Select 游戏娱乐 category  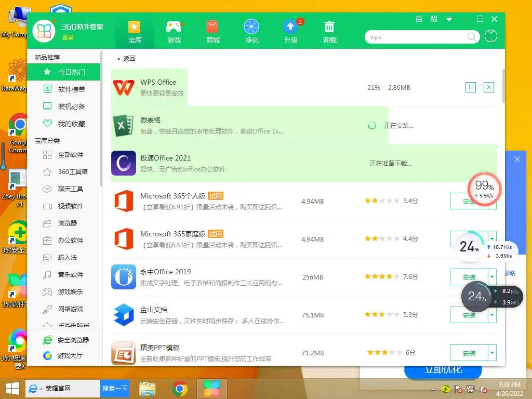tap(64, 292)
